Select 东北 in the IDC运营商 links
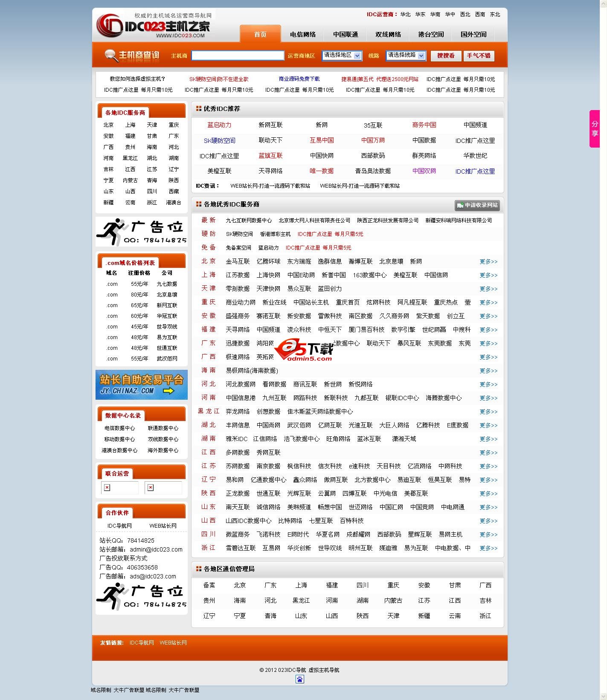 coord(495,15)
